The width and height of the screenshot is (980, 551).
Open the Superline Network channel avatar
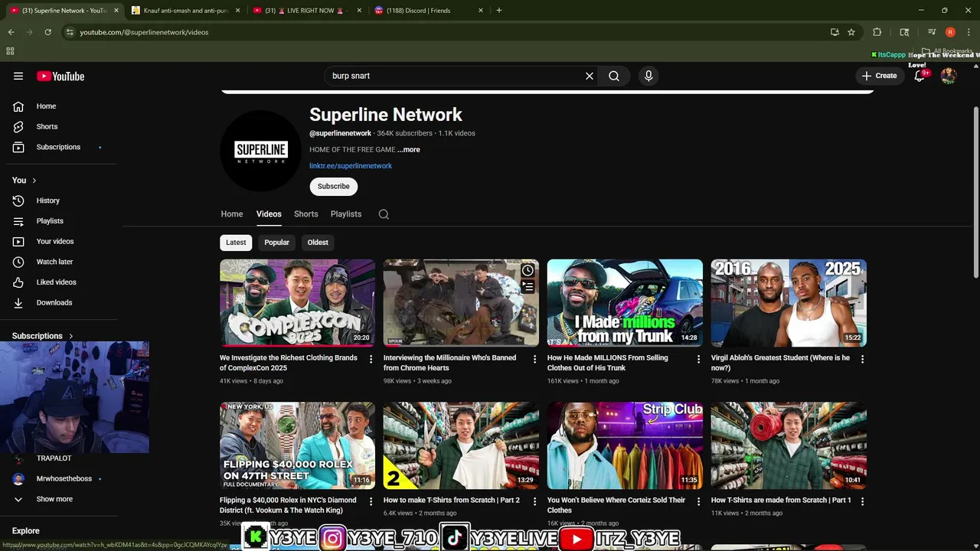click(x=260, y=151)
